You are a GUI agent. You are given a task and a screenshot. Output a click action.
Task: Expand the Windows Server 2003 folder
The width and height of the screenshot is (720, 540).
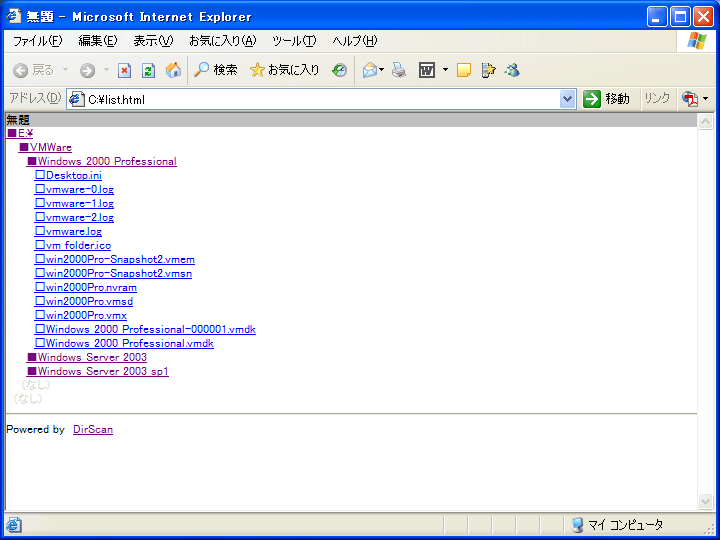point(87,357)
